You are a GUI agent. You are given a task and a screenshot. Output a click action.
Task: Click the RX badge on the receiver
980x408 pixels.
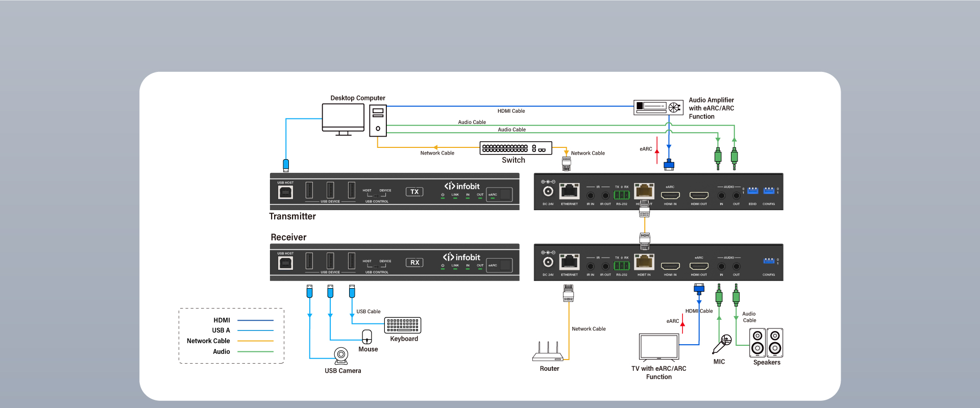pos(414,263)
